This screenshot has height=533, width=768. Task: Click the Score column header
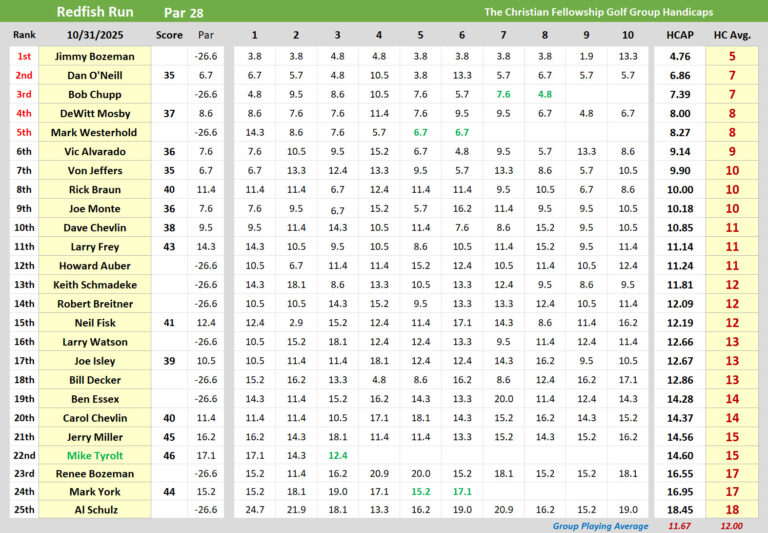click(169, 35)
